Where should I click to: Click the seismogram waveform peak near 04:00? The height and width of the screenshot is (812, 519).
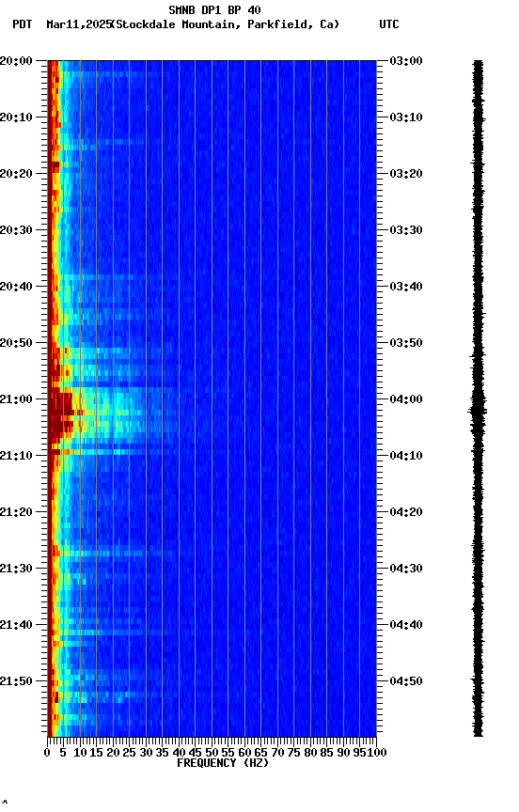tap(477, 412)
